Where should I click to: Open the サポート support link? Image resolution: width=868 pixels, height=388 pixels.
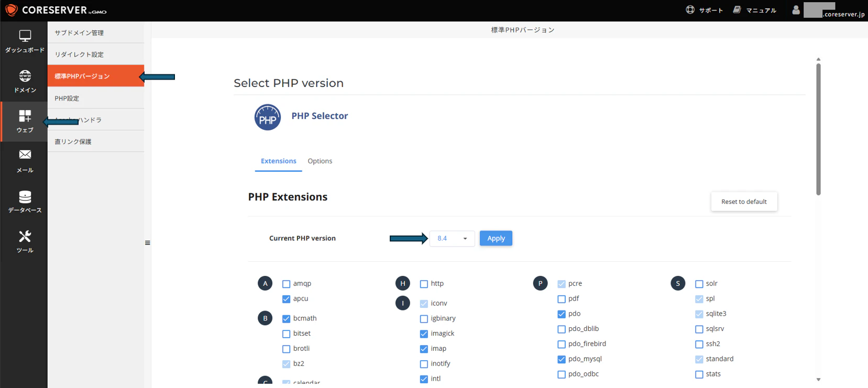pyautogui.click(x=711, y=10)
